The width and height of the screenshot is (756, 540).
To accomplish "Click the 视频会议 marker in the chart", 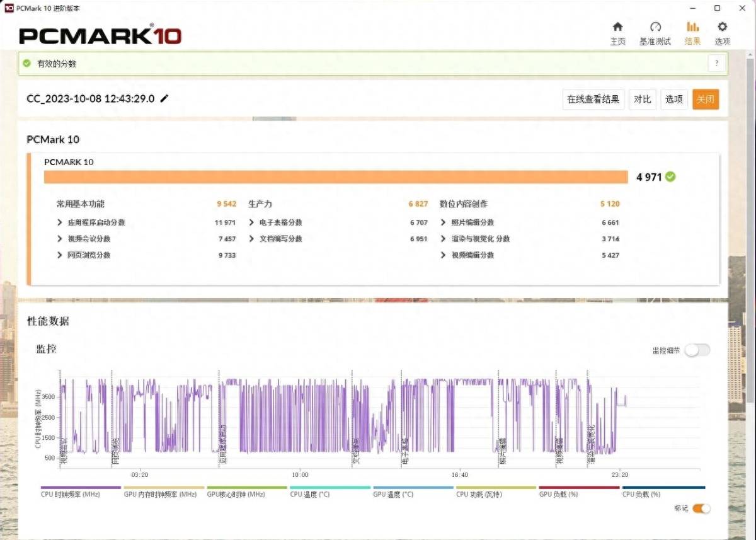I will pos(63,451).
